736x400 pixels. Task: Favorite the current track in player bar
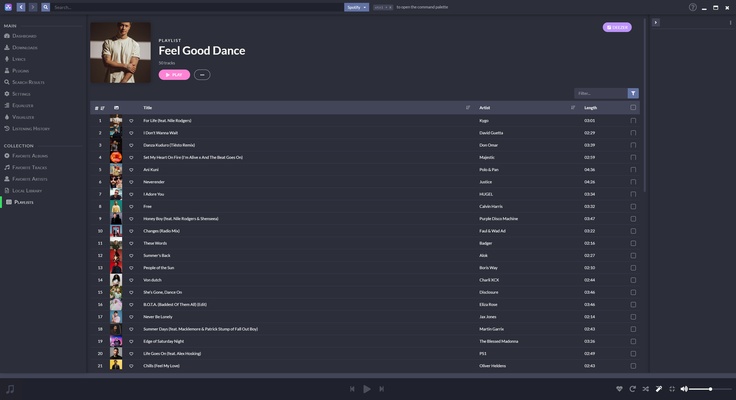(x=619, y=389)
